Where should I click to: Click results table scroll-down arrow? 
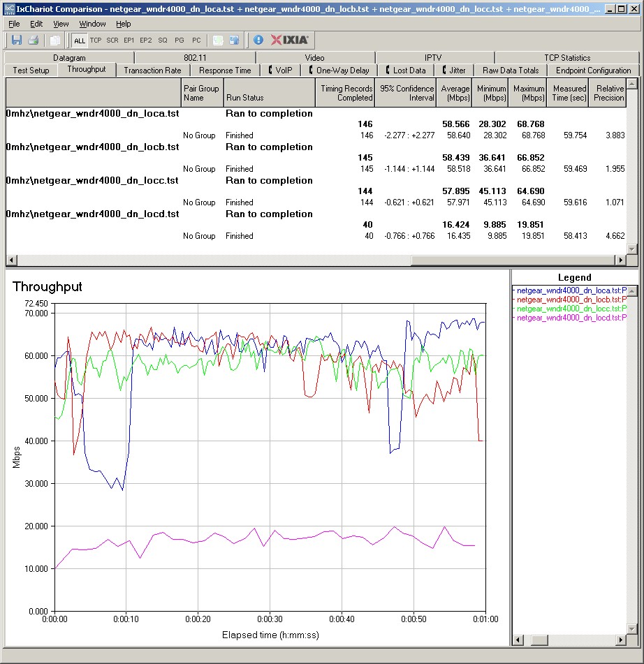tap(631, 249)
